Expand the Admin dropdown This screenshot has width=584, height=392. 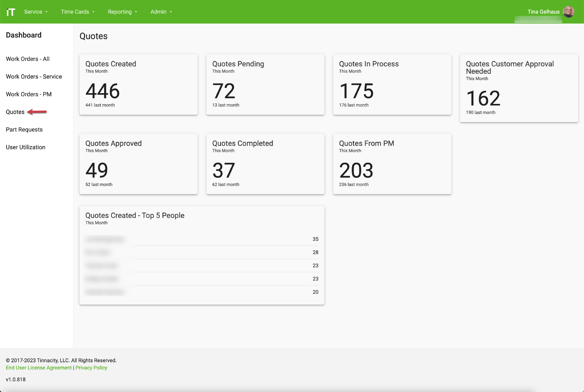[161, 11]
